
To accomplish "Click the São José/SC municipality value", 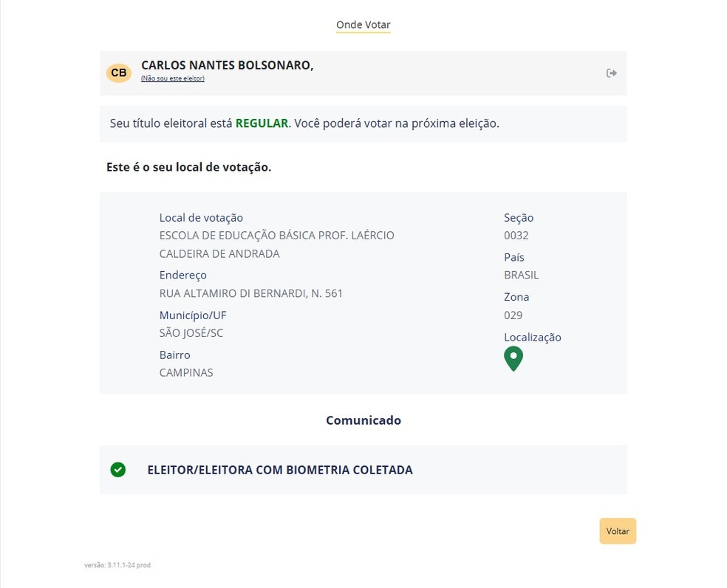I will [191, 333].
